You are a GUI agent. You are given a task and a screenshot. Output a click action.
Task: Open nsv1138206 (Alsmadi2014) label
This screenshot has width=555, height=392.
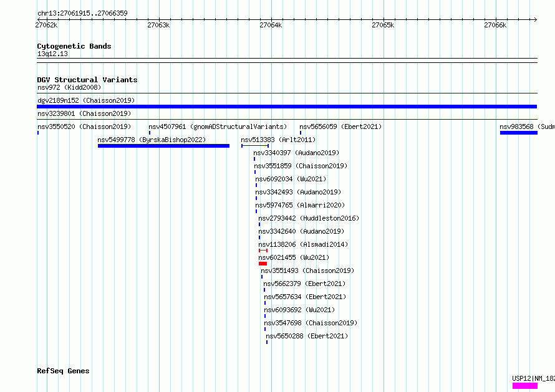[303, 244]
